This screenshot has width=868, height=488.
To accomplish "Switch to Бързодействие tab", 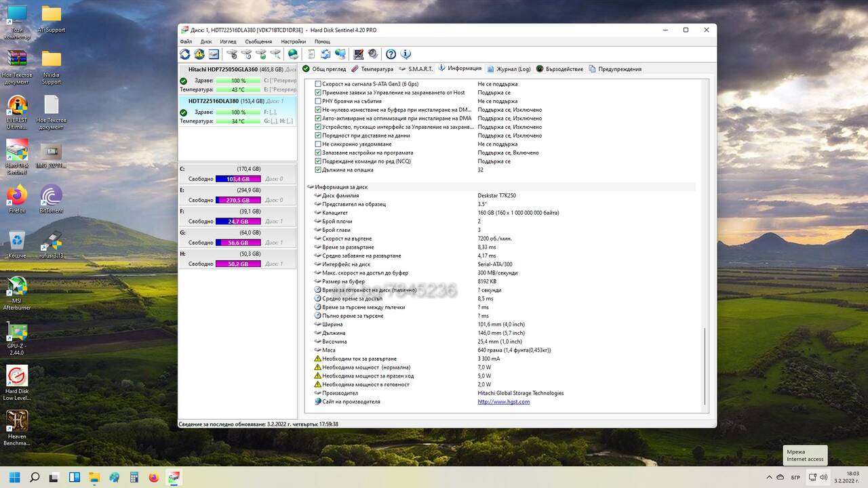I will pos(560,69).
